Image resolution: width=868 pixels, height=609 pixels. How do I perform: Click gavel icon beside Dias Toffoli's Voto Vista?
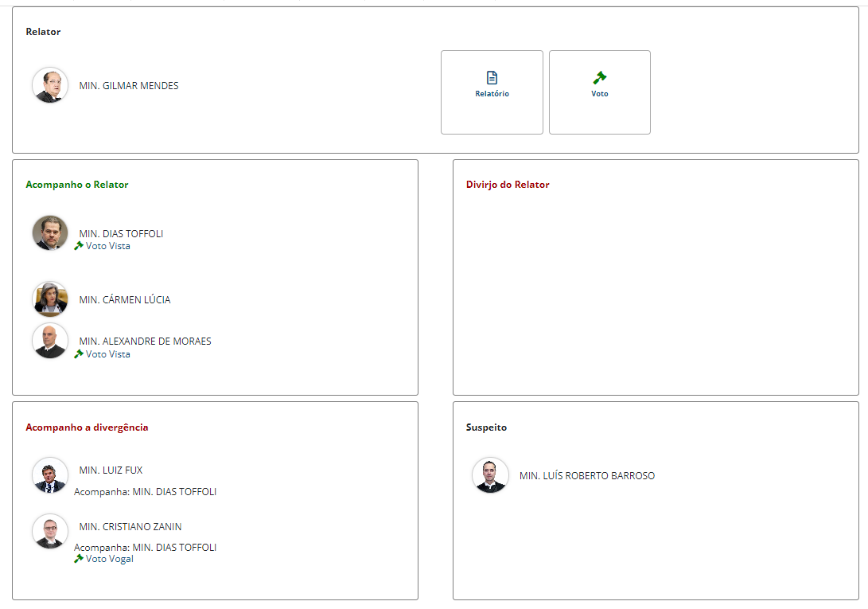pos(79,246)
